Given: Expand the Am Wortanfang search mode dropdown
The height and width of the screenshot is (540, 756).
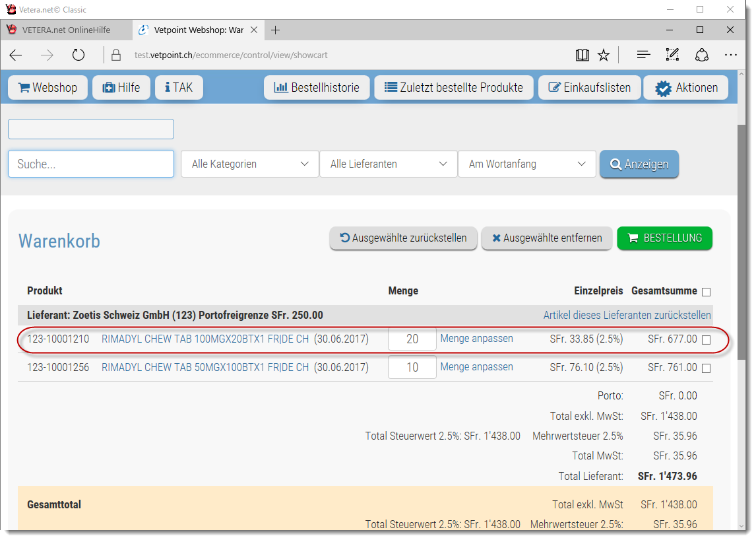Looking at the screenshot, I should pyautogui.click(x=527, y=164).
